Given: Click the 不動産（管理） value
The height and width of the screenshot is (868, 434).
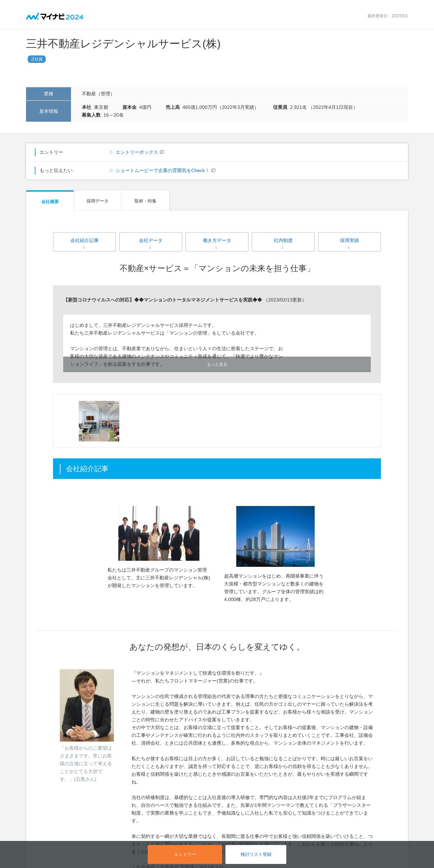Looking at the screenshot, I should (98, 94).
